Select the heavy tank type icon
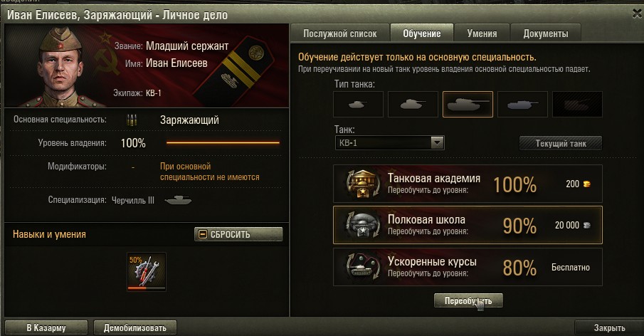 (468, 105)
